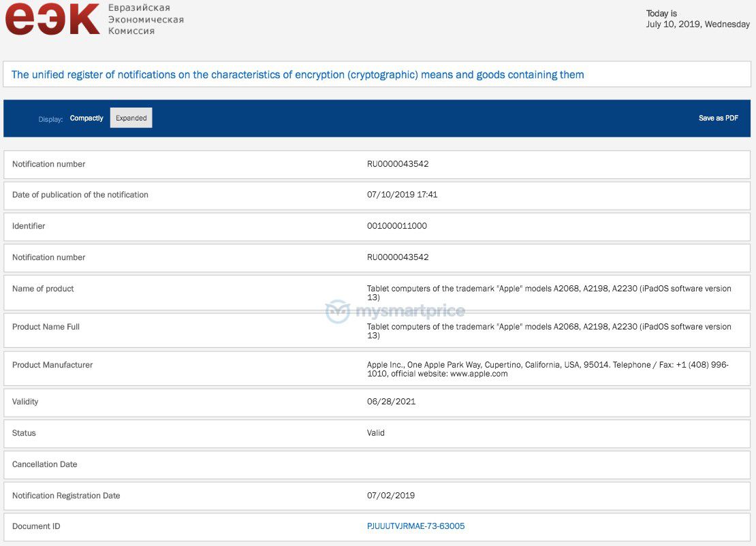Click the mysmartprice watermark logo

395,312
